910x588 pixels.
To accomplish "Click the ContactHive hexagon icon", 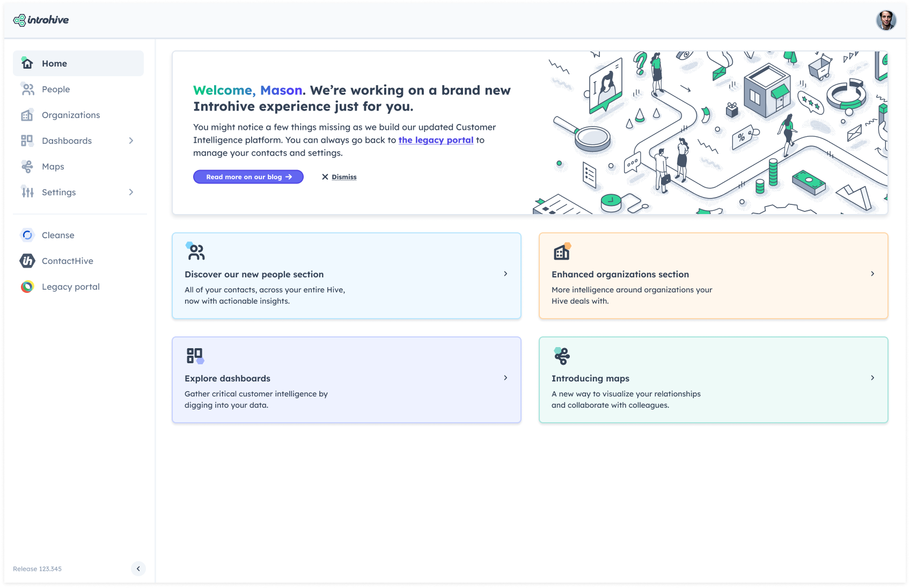I will [27, 261].
